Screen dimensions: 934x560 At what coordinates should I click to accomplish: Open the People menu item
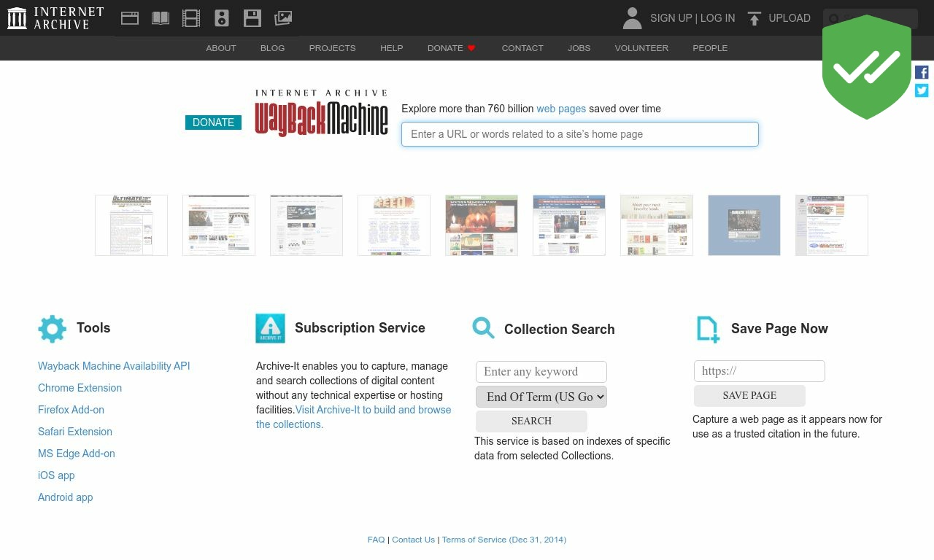click(x=710, y=48)
